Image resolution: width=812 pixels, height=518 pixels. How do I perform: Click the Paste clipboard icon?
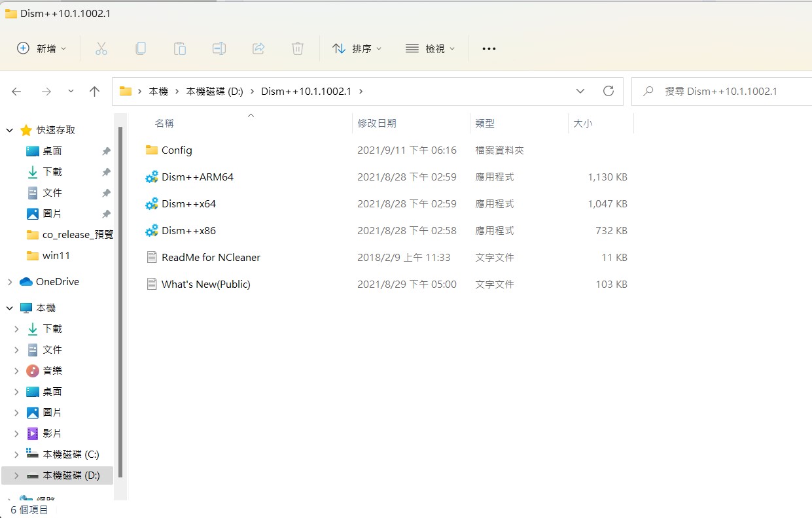(x=179, y=48)
